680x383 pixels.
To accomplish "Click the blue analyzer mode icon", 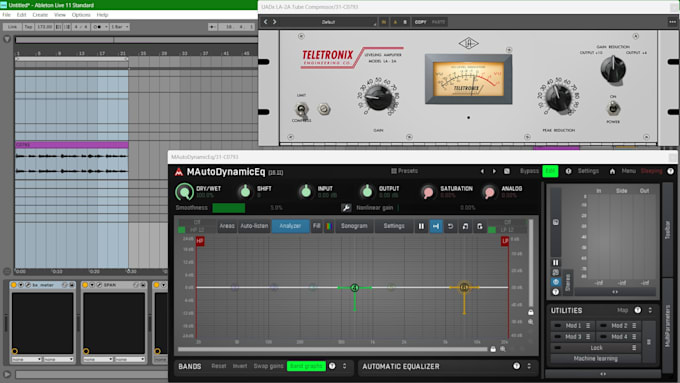I will [x=436, y=226].
